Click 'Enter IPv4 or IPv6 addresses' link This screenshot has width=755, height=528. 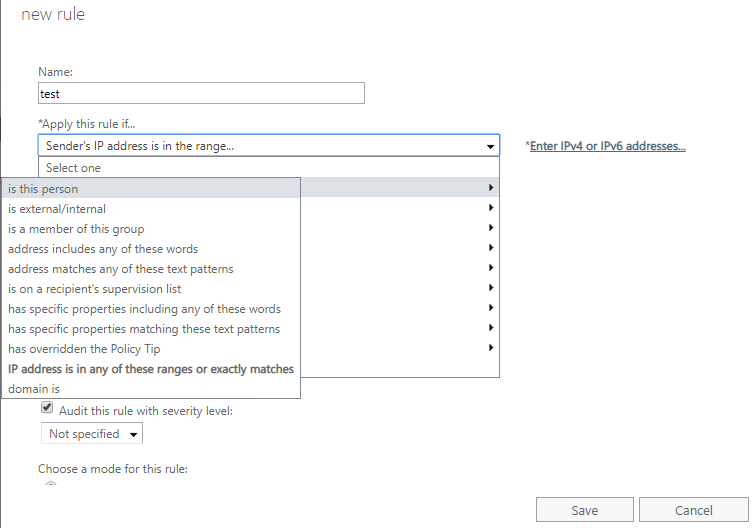click(x=607, y=146)
